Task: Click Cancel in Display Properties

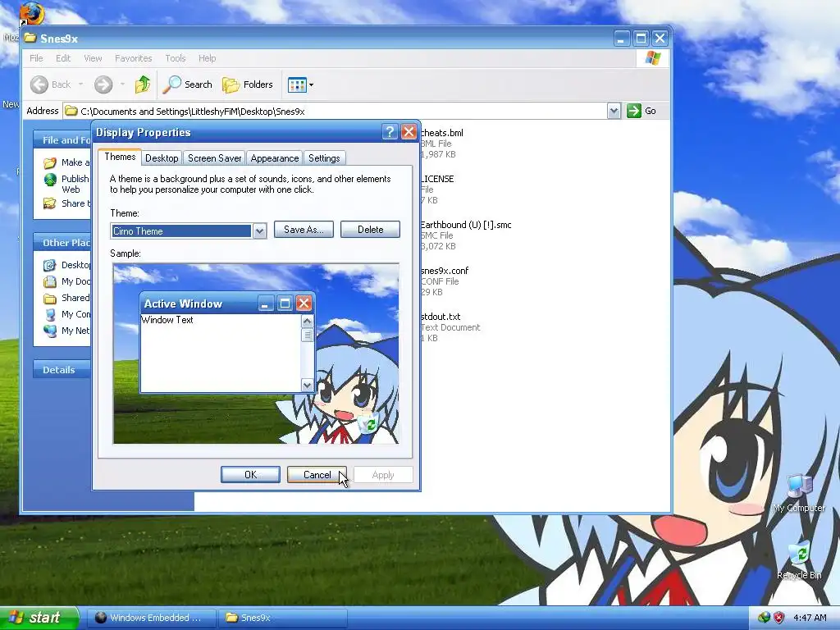Action: pyautogui.click(x=317, y=475)
